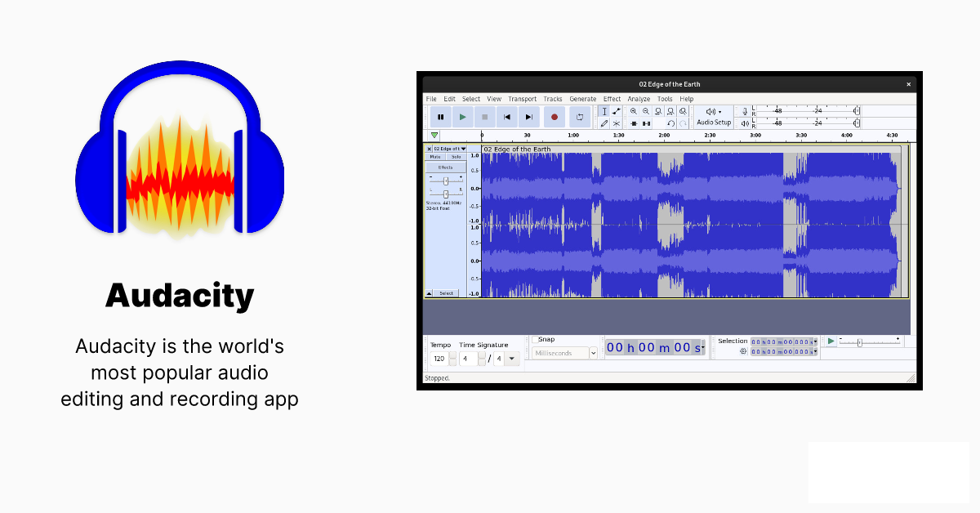
Task: Open the selection end time format dropdown
Action: pyautogui.click(x=815, y=351)
